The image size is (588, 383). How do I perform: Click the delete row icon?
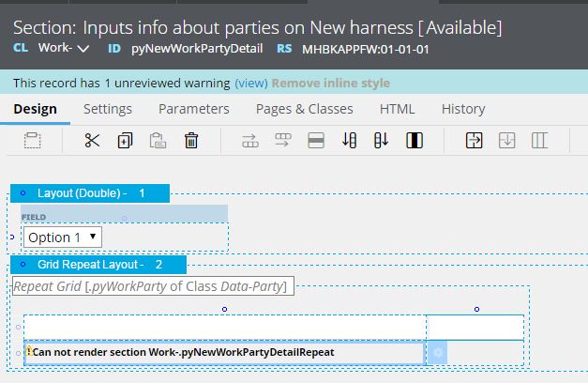coord(316,141)
